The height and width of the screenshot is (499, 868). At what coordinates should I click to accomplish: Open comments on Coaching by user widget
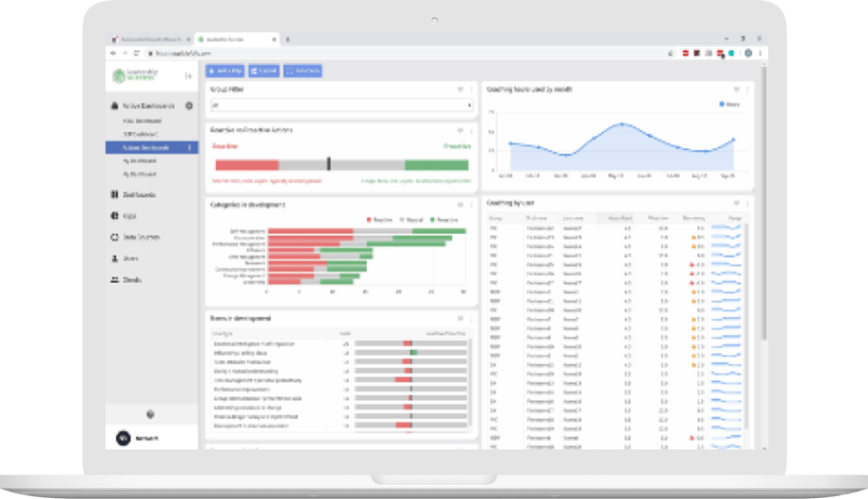coord(736,203)
